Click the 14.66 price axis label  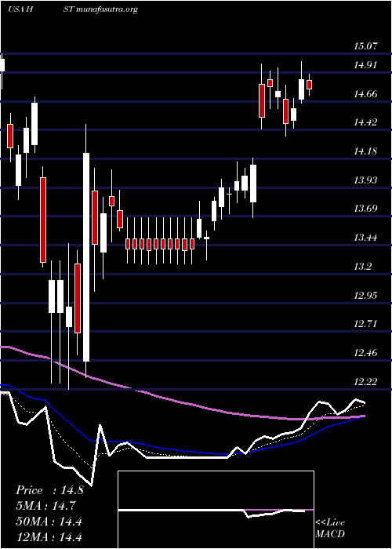click(365, 93)
